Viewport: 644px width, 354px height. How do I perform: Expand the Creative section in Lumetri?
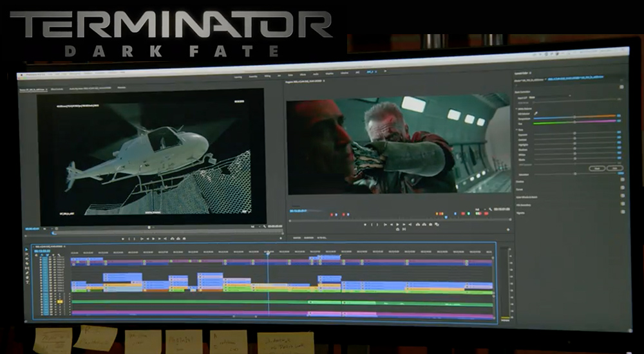pyautogui.click(x=520, y=182)
